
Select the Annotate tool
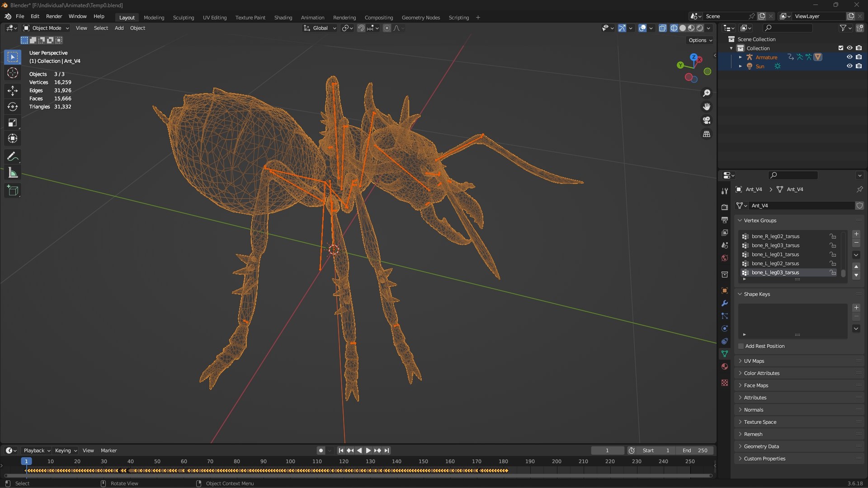13,157
